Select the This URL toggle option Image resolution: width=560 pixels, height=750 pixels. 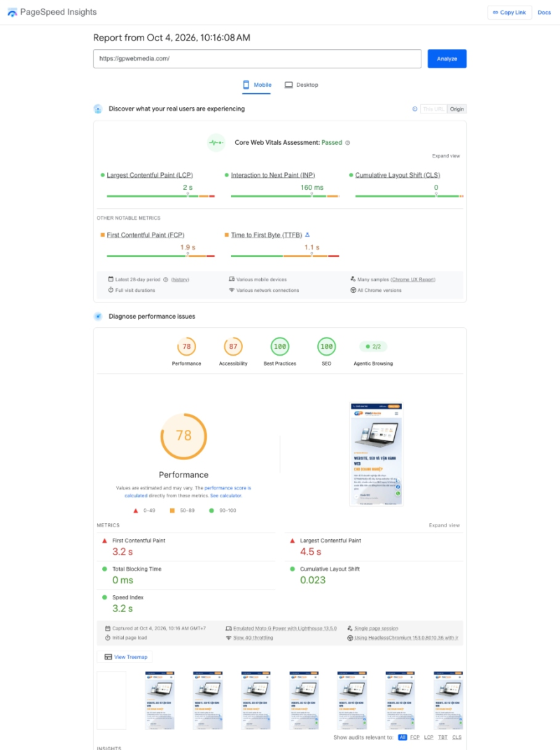click(x=433, y=109)
